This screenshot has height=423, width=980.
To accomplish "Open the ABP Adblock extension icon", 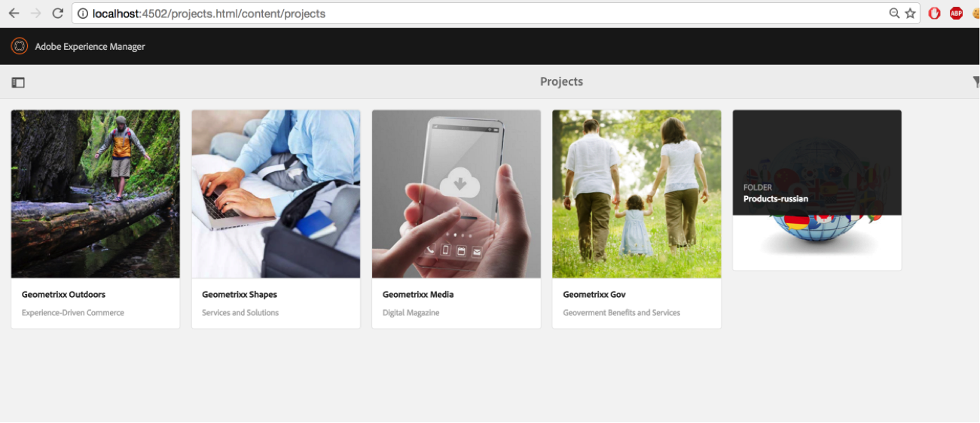I will tap(956, 13).
